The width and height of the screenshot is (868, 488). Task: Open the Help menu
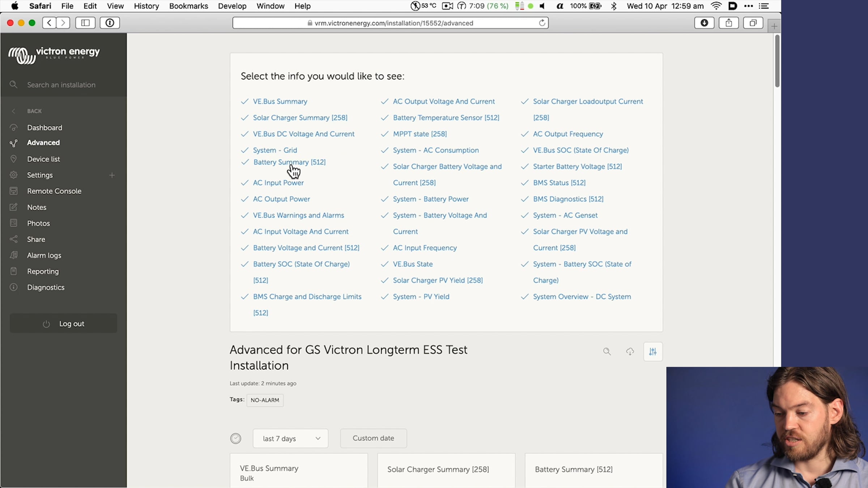point(302,6)
